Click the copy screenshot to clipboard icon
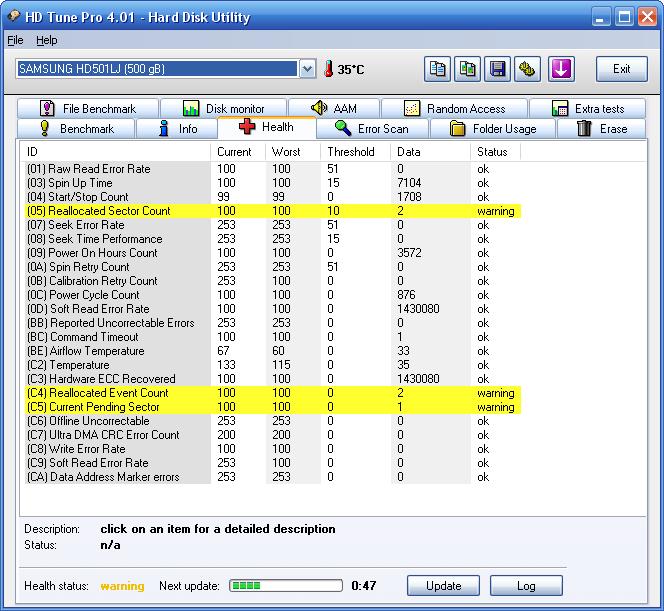Viewport: 664px width, 611px height. 468,69
